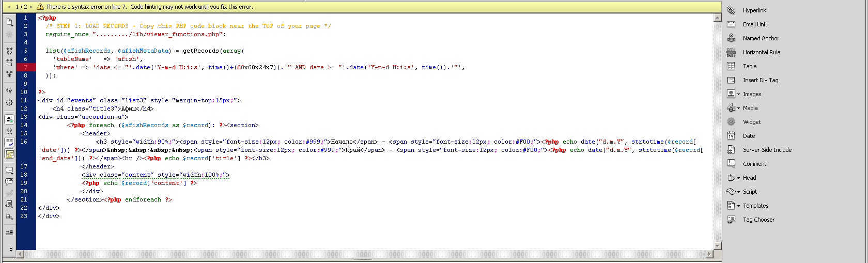
Task: Click the Date calendar icon
Action: pos(731,136)
